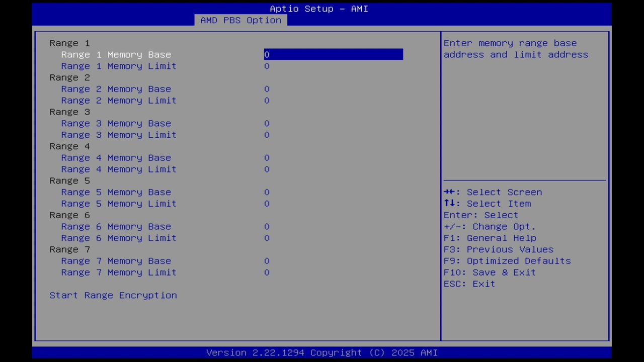Select the Range 5 Memory Limit field

tap(118, 203)
